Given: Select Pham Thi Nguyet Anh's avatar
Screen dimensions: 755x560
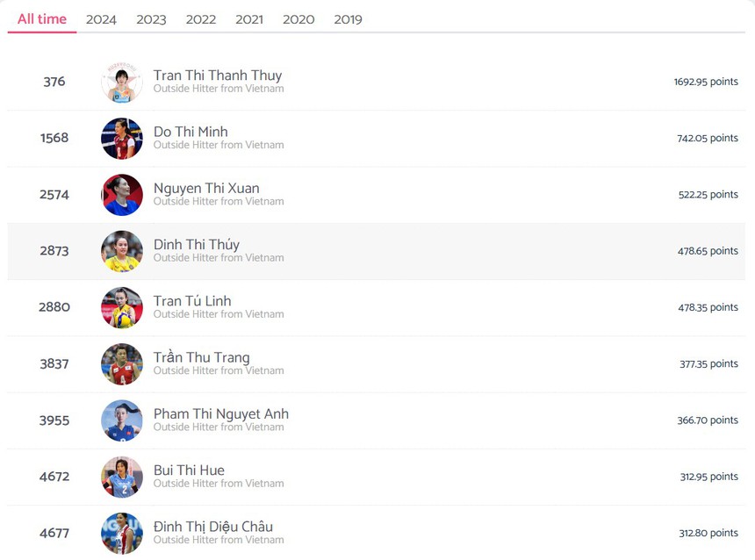Looking at the screenshot, I should (122, 420).
